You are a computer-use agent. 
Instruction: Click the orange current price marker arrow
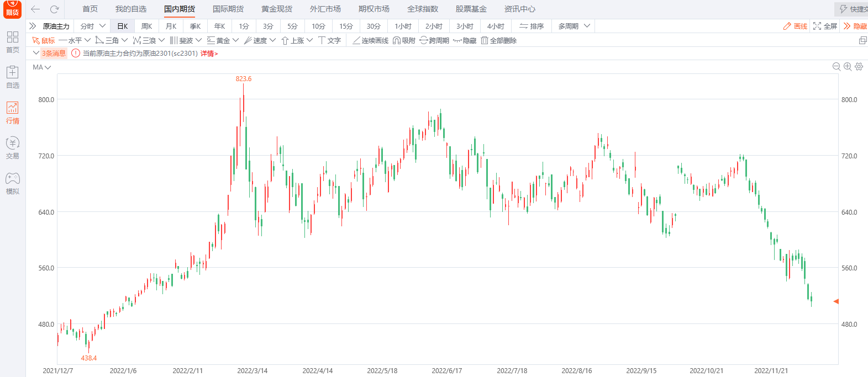click(836, 301)
